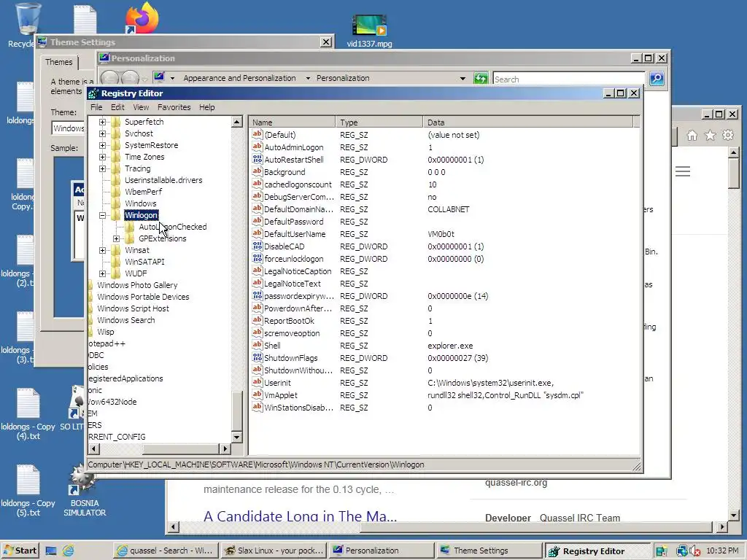Select the AutoLogonChecked subkey
The height and width of the screenshot is (560, 747).
(172, 227)
